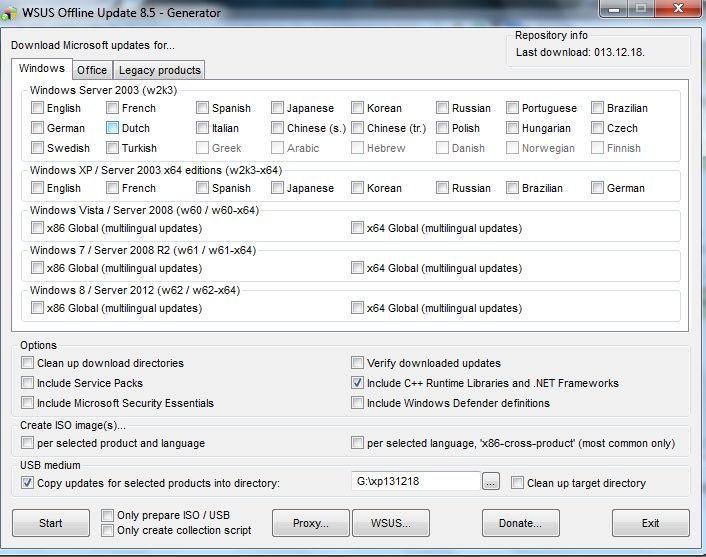The height and width of the screenshot is (557, 706).
Task: Check Brazilian under w2k3-x64 editions
Action: coord(512,188)
